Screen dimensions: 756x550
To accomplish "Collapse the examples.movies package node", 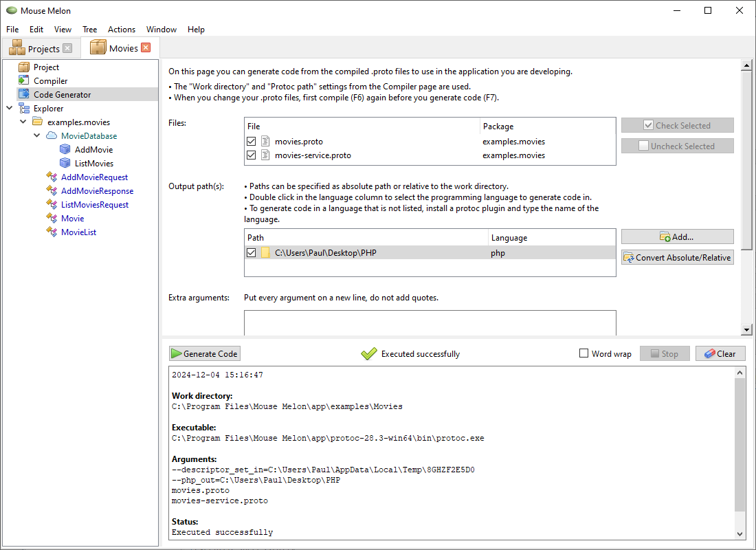I will coord(23,122).
